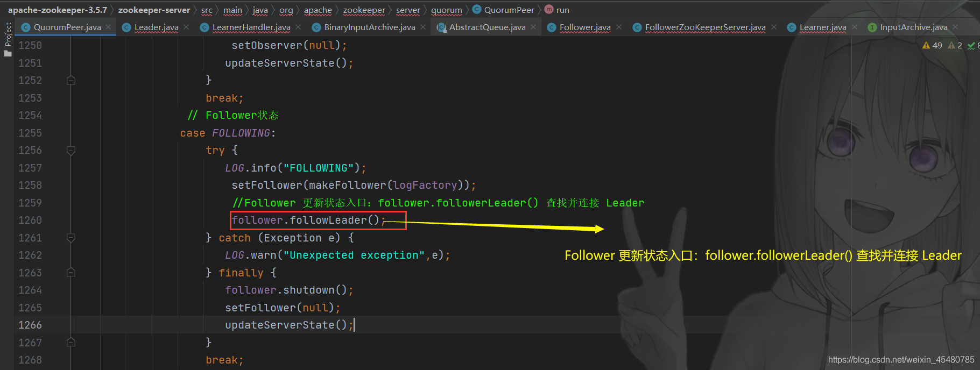Viewport: 980px width, 370px height.
Task: Click the follower.followLeader() call on line 1260
Action: (x=308, y=220)
